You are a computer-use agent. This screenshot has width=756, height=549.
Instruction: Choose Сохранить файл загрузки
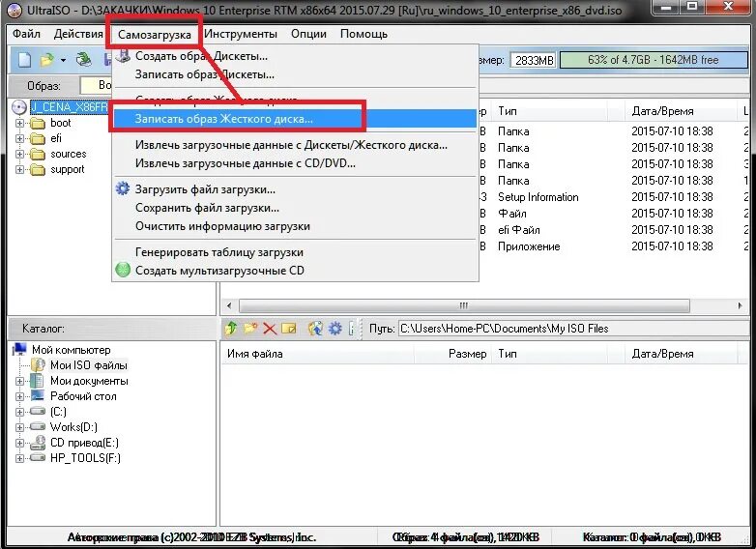click(x=295, y=208)
